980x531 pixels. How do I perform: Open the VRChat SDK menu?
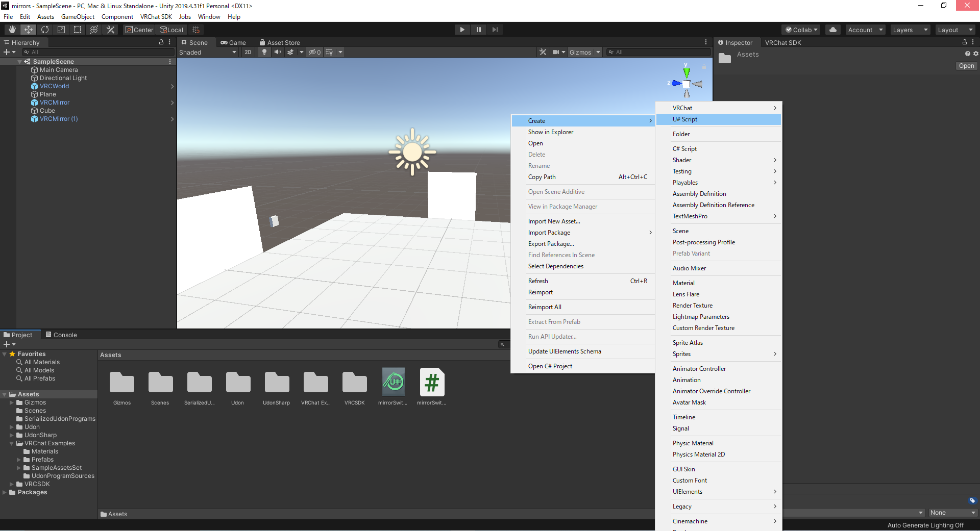pos(156,17)
